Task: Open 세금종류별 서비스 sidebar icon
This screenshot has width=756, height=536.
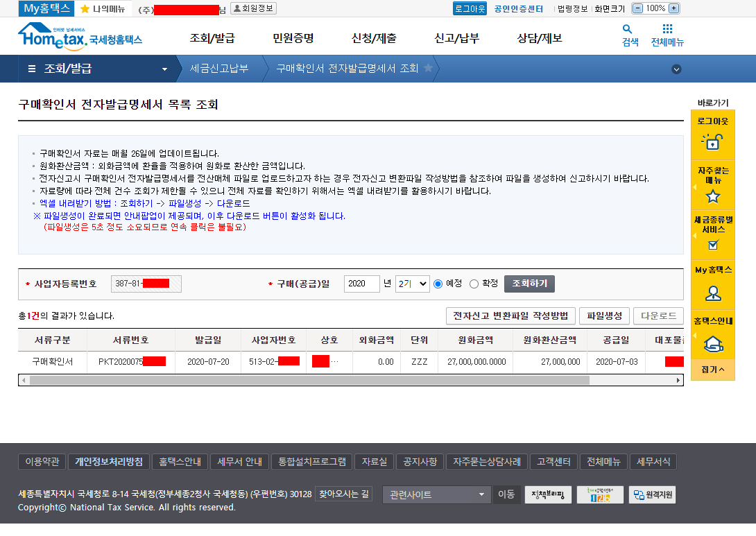Action: pyautogui.click(x=712, y=244)
